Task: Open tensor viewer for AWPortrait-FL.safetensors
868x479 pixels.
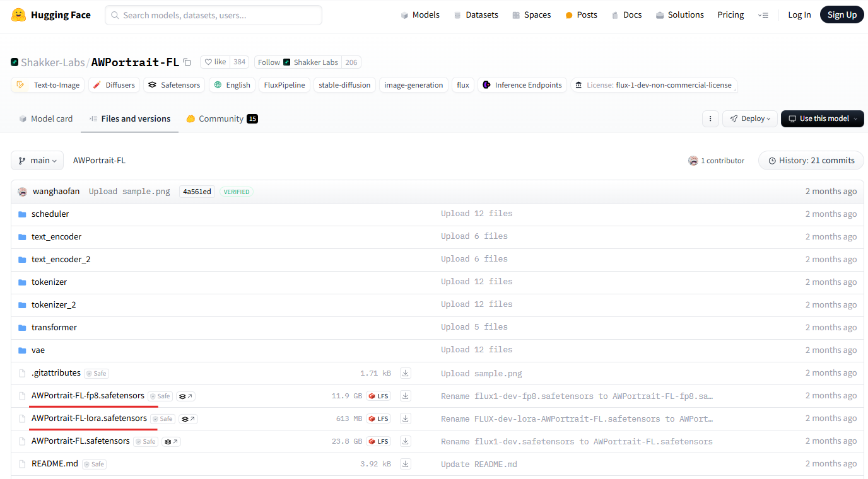Action: click(171, 442)
